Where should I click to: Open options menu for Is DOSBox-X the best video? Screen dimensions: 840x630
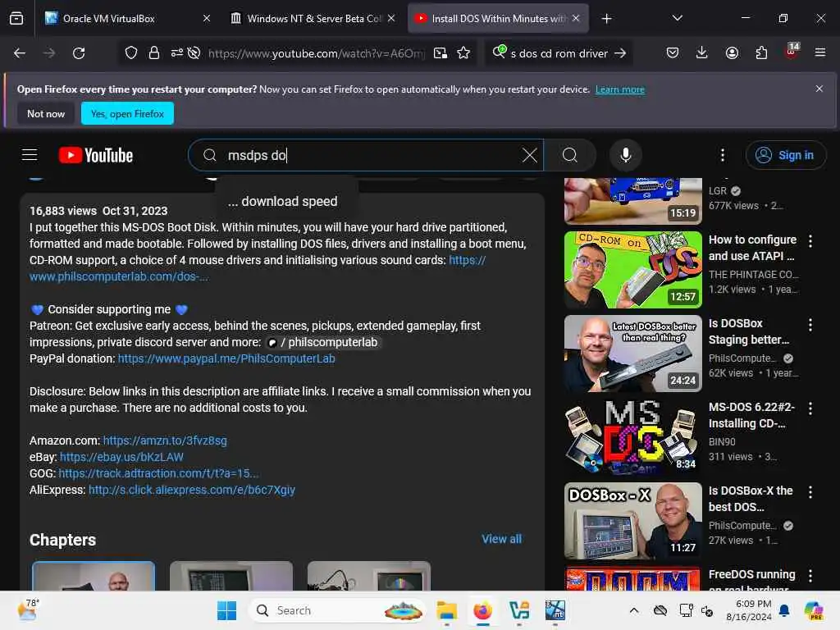(x=810, y=492)
